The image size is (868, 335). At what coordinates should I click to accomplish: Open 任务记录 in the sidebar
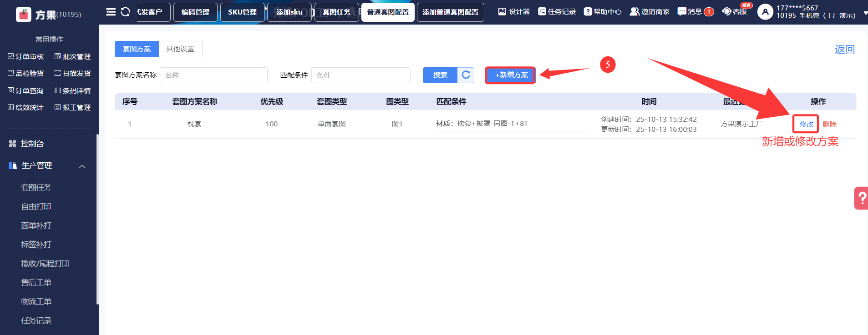[36, 320]
